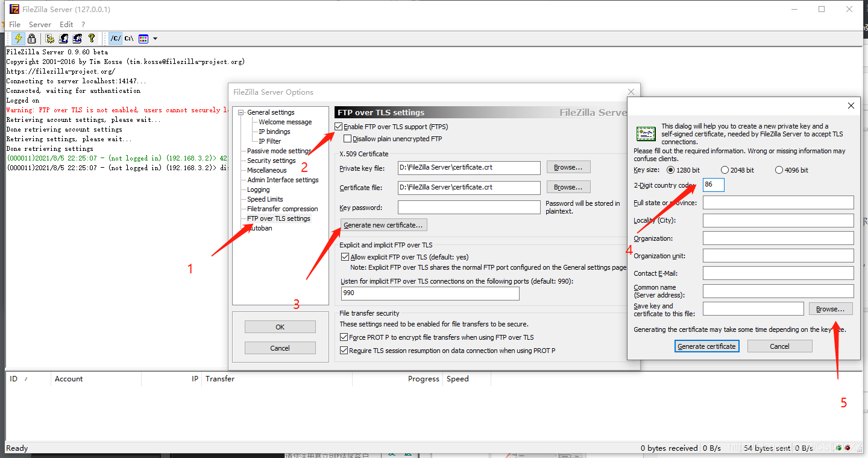Browse for certificate save file location
Image resolution: width=868 pixels, height=458 pixels.
(x=831, y=309)
